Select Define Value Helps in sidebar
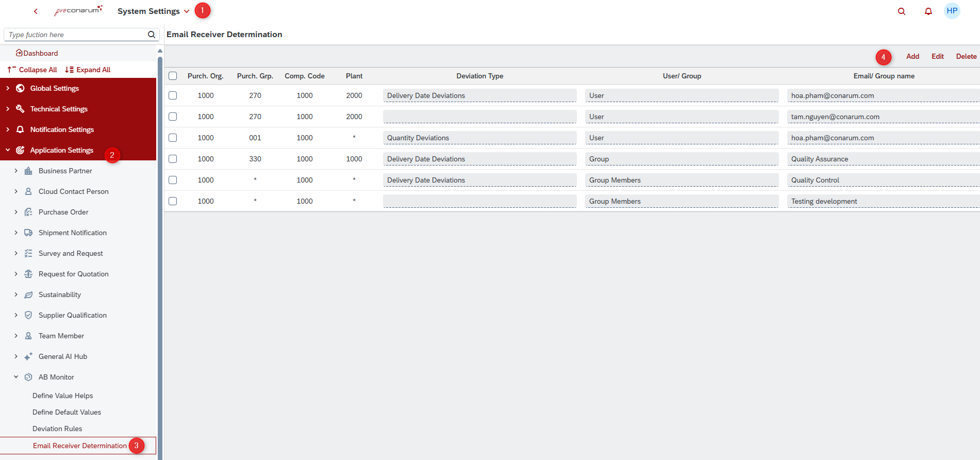Screen dimensions: 980x460 pyautogui.click(x=62, y=396)
